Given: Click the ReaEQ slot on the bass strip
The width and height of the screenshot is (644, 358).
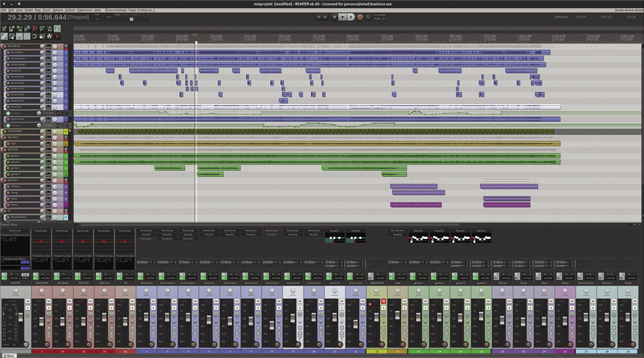Looking at the screenshot, I should 397,235.
